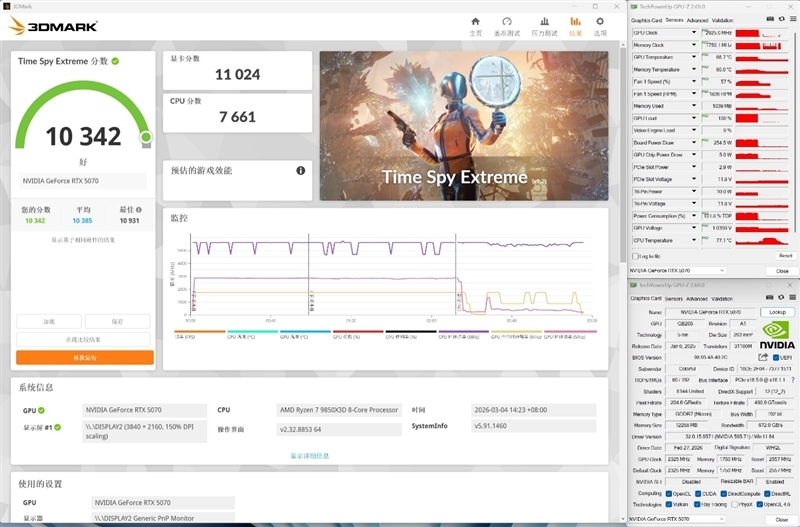Open the GPU Temperature sensor dropdown arrow

[694, 57]
